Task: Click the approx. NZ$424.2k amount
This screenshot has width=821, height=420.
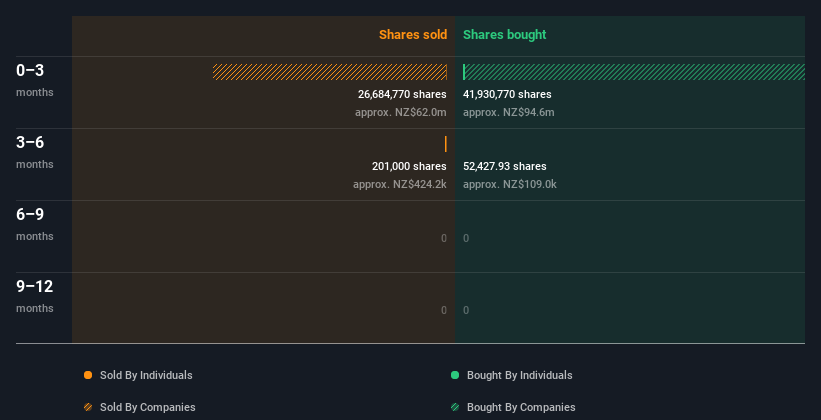Action: click(x=400, y=184)
